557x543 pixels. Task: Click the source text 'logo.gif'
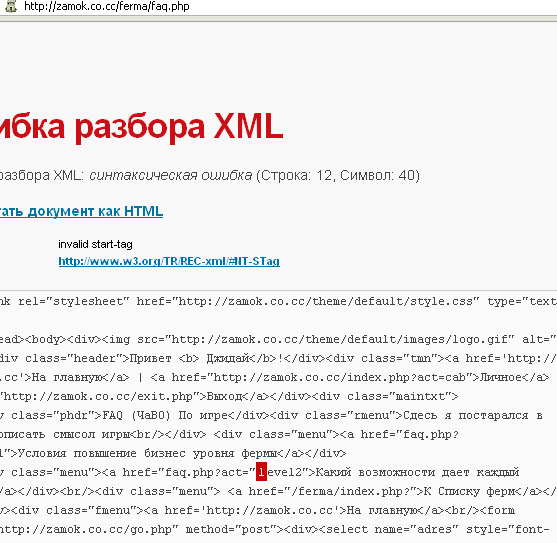coord(479,340)
